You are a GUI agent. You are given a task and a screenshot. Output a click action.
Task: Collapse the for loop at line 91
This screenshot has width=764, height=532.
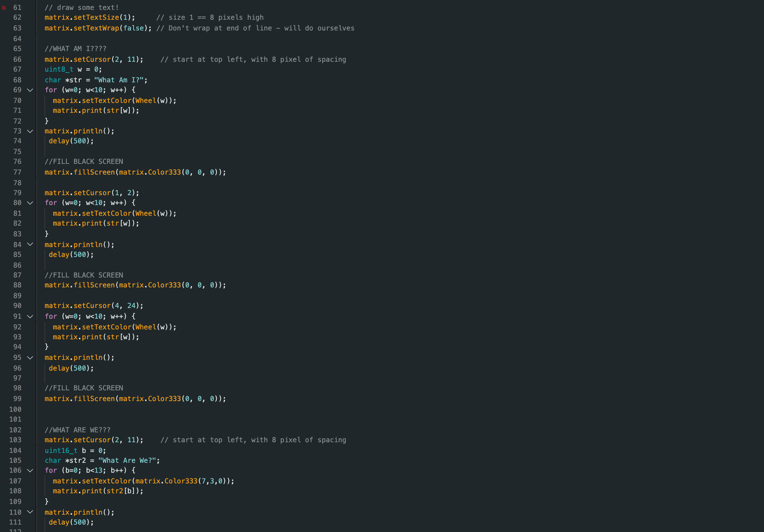[30, 316]
